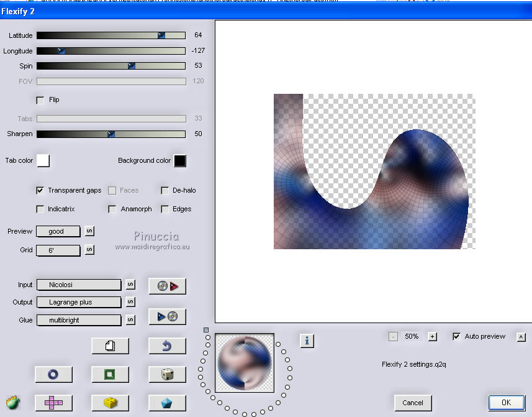Image resolution: width=532 pixels, height=417 pixels.
Task: Click the pink cross unfolded-cube button
Action: pyautogui.click(x=53, y=403)
